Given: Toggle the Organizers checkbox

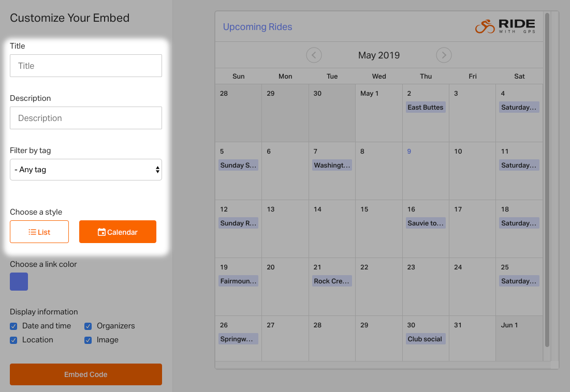Looking at the screenshot, I should 88,326.
